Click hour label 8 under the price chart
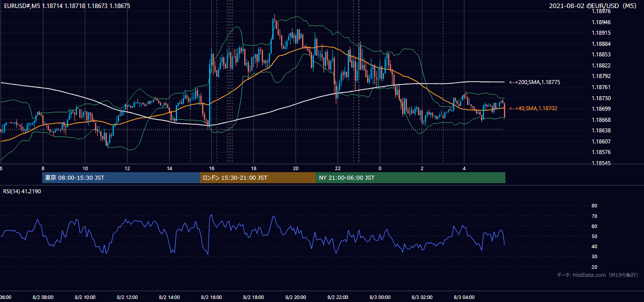644x302 pixels. click(43, 168)
